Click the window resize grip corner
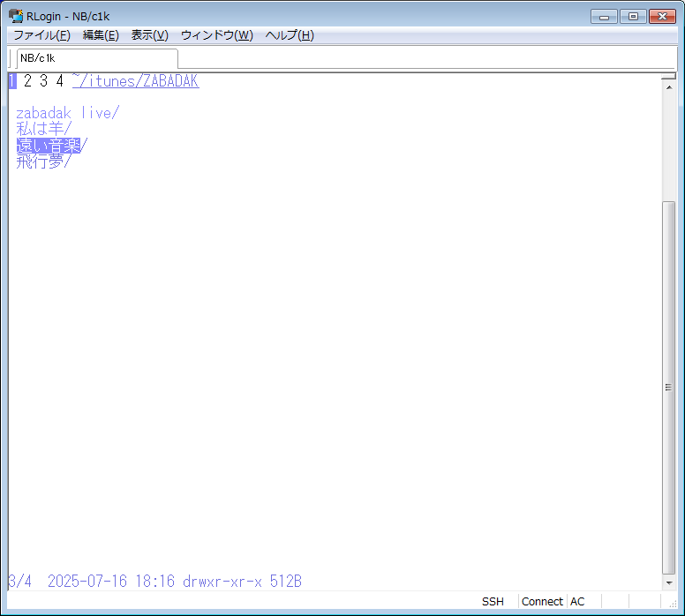The height and width of the screenshot is (616, 685). coord(673,604)
